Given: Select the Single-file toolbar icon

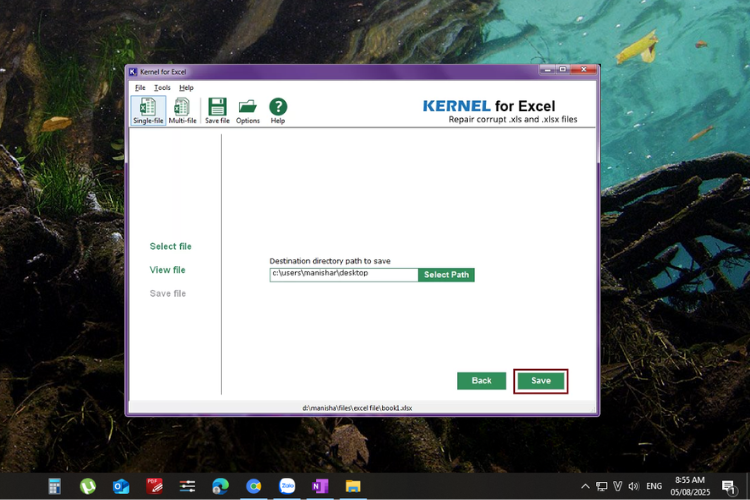Looking at the screenshot, I should pyautogui.click(x=148, y=111).
